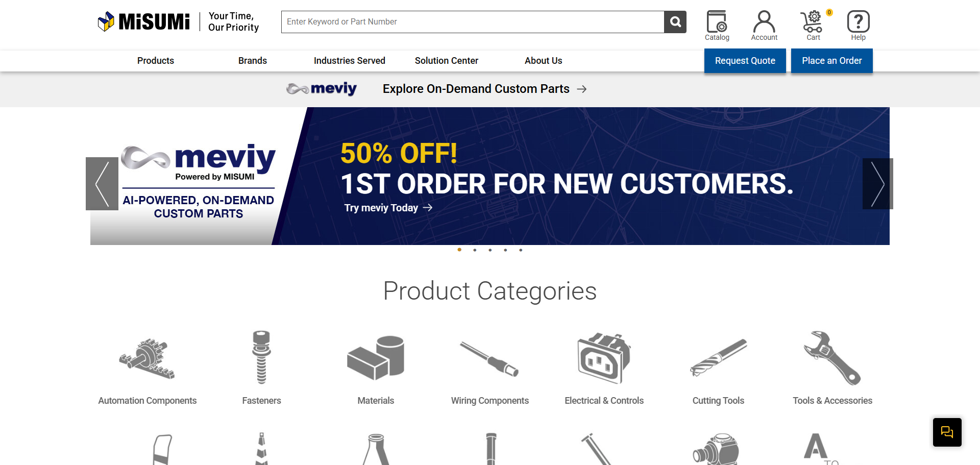The image size is (980, 465).
Task: Open the Brands menu
Action: (x=253, y=61)
